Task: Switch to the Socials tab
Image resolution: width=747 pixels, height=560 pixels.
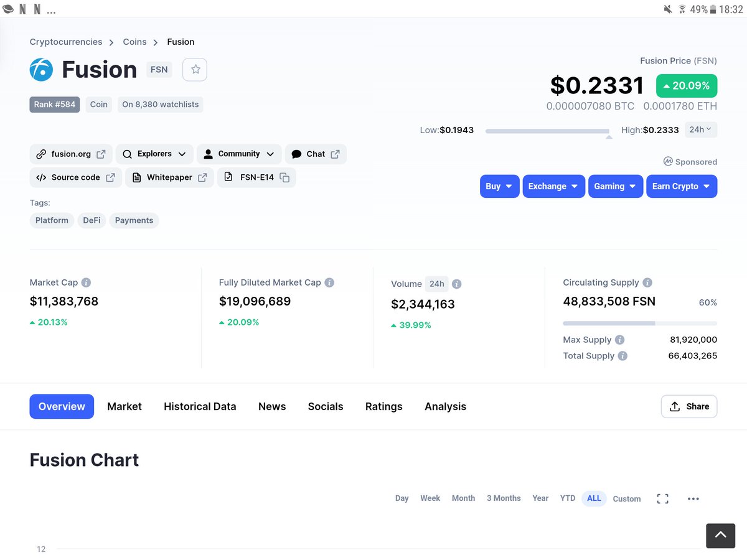Action: [x=326, y=406]
